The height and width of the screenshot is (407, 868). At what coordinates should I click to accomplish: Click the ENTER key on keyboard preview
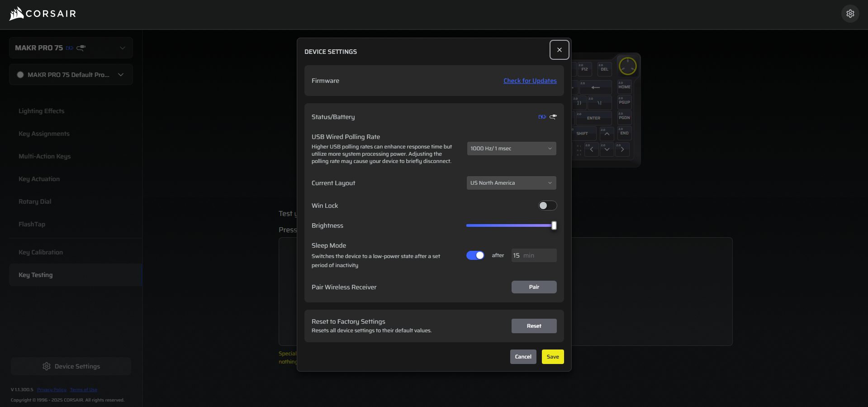(x=593, y=118)
